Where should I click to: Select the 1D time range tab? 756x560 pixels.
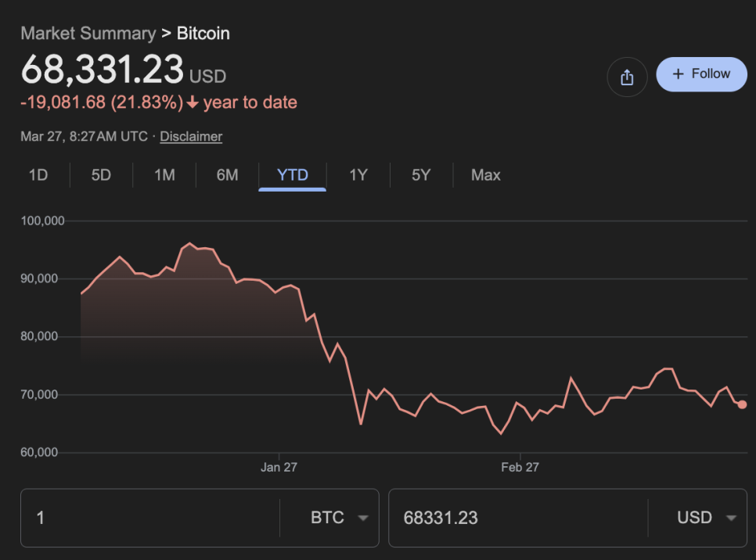pyautogui.click(x=38, y=175)
